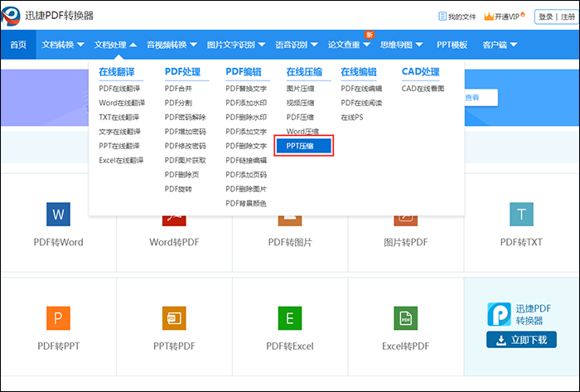Open PDF图片获取 entry
The width and height of the screenshot is (580, 392).
[186, 160]
